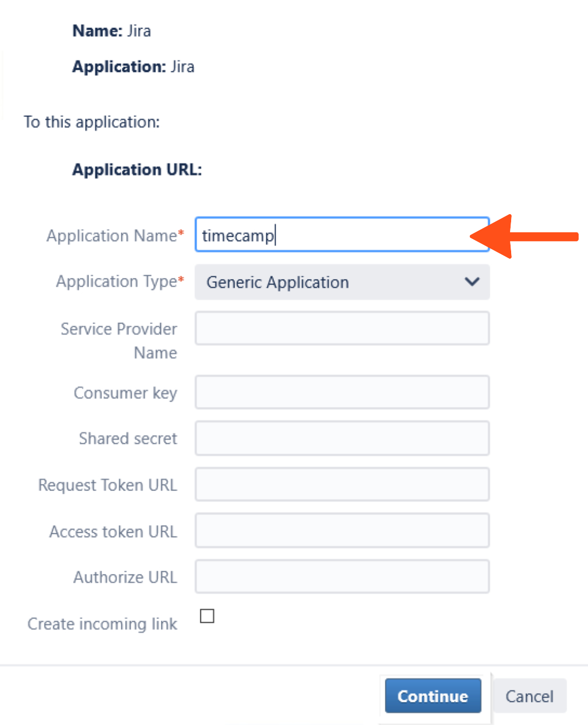The width and height of the screenshot is (588, 725).
Task: Focus the Service Provider Name field
Action: tap(341, 328)
